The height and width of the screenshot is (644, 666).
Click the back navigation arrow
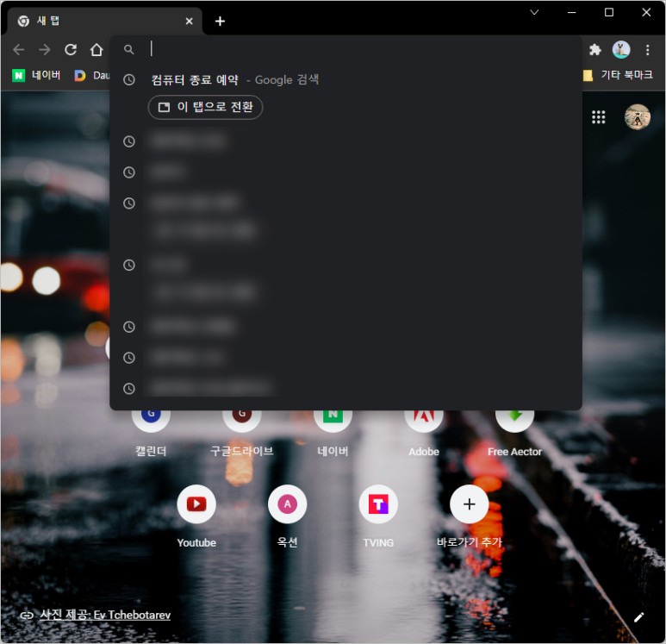tap(19, 50)
